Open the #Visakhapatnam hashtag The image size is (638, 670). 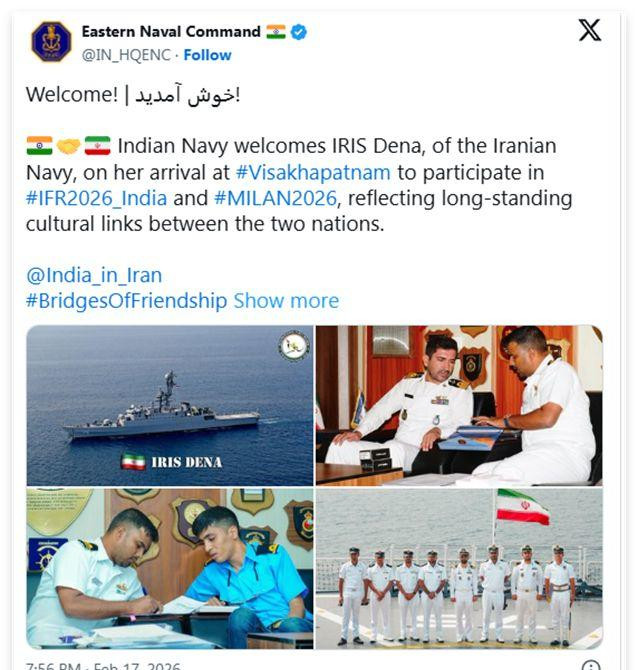(x=313, y=173)
